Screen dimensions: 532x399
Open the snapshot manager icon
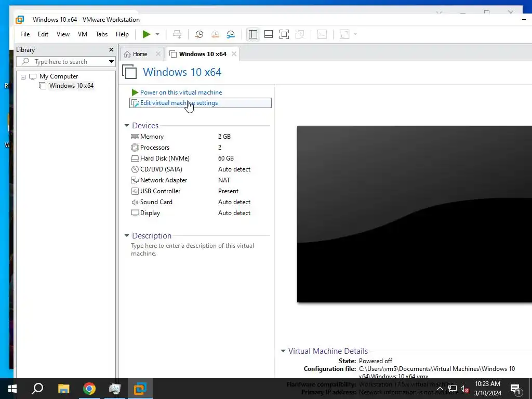tap(231, 34)
